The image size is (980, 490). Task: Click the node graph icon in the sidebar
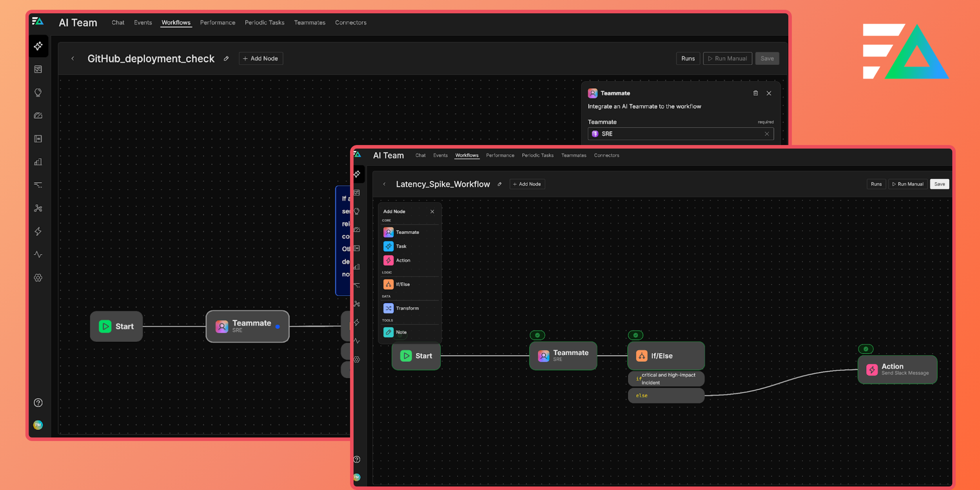(38, 208)
